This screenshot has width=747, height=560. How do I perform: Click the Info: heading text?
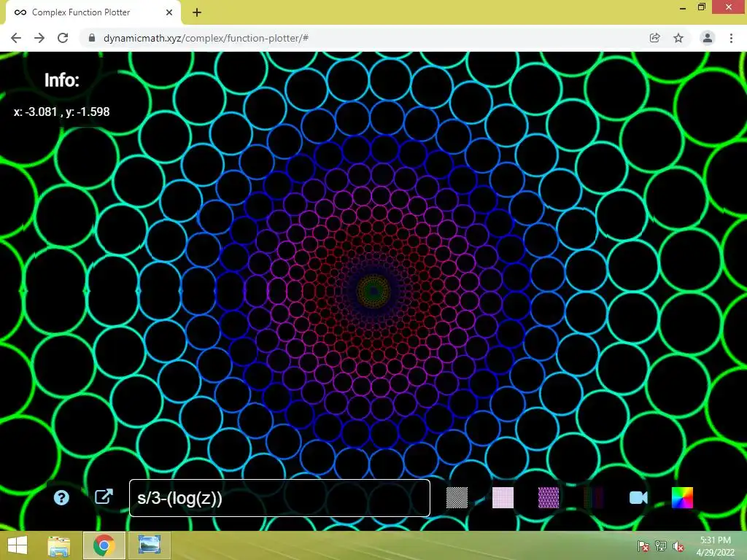point(61,80)
